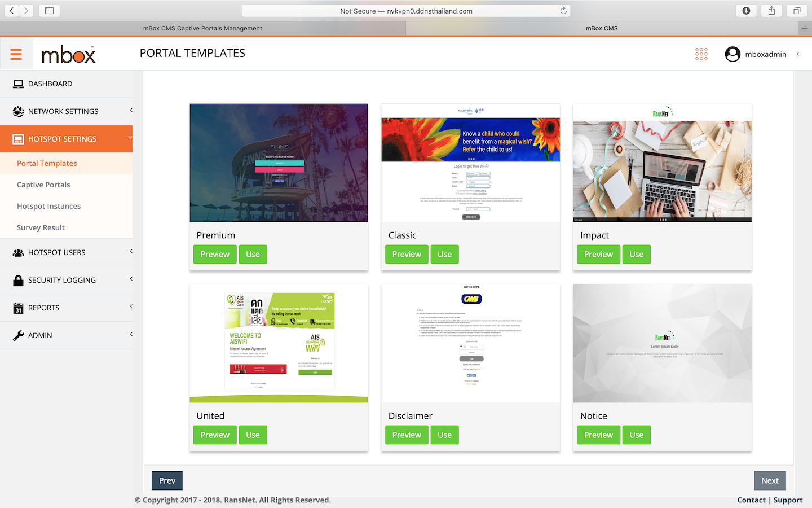The image size is (812, 508).
Task: Click the Hotspot Settings icon
Action: point(19,139)
